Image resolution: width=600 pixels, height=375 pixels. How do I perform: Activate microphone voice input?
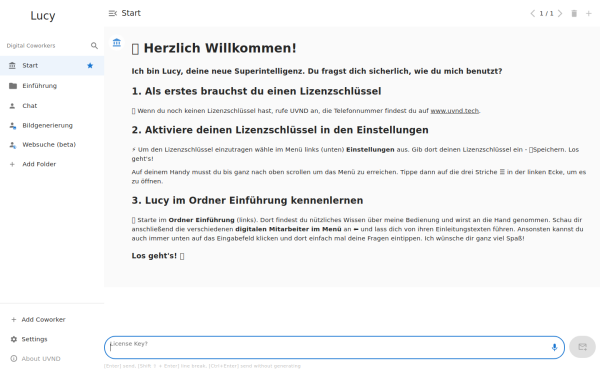tap(554, 347)
